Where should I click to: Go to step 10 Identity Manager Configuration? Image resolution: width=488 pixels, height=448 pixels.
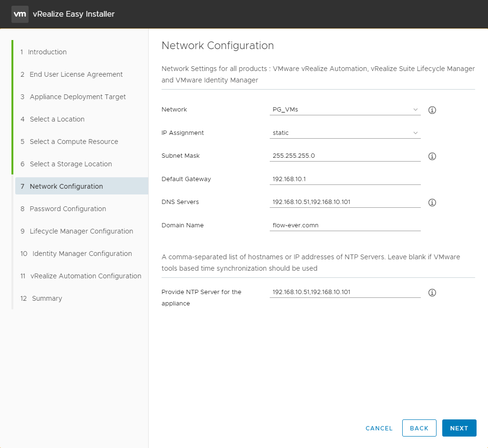(x=76, y=254)
